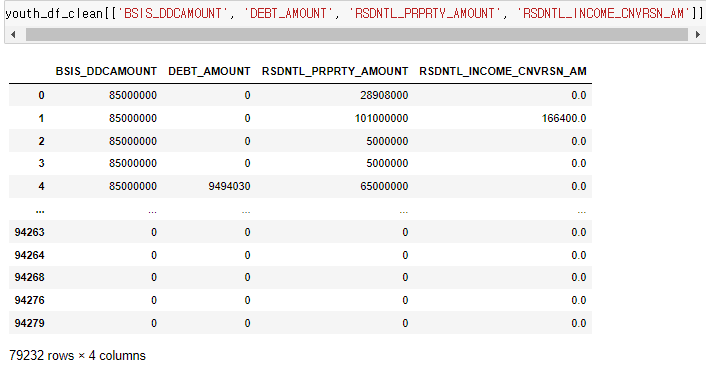Click 0.0 in row 94279 last column
Screen dimensions: 706x366
tap(579, 323)
